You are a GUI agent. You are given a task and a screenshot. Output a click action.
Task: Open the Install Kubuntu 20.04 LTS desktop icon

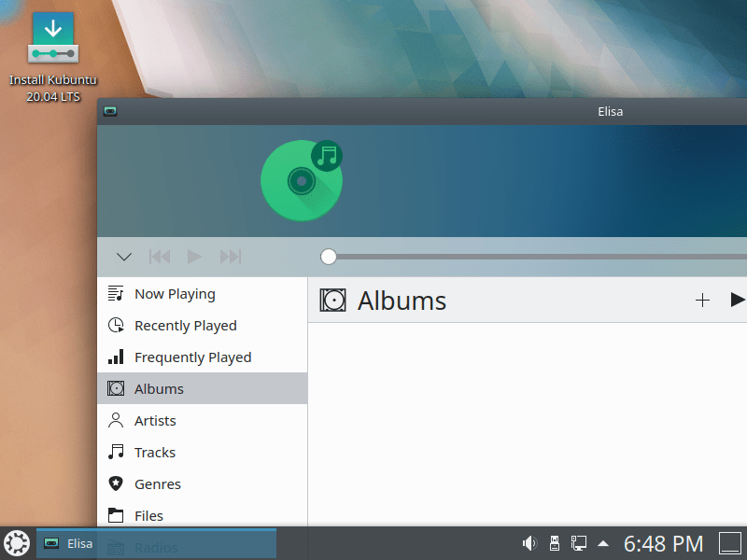[x=53, y=57]
